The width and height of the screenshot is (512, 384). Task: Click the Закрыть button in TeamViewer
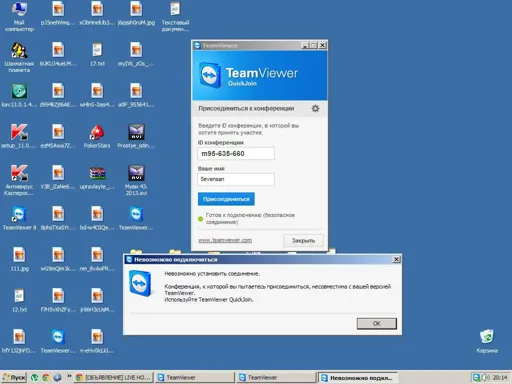303,240
